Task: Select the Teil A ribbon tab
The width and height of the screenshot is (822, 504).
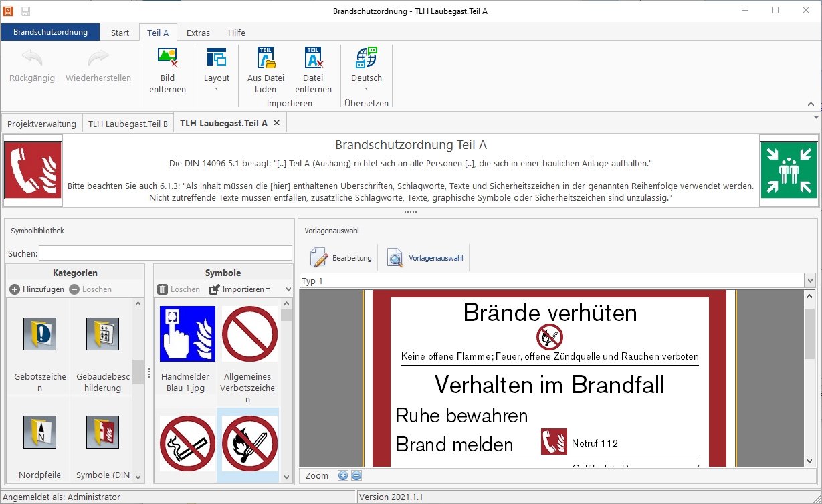Action: (158, 33)
